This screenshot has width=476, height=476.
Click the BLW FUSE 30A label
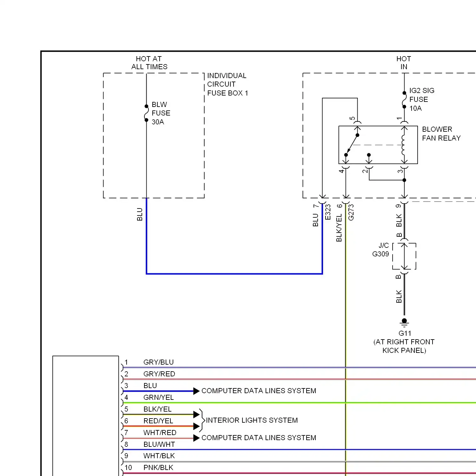point(161,113)
